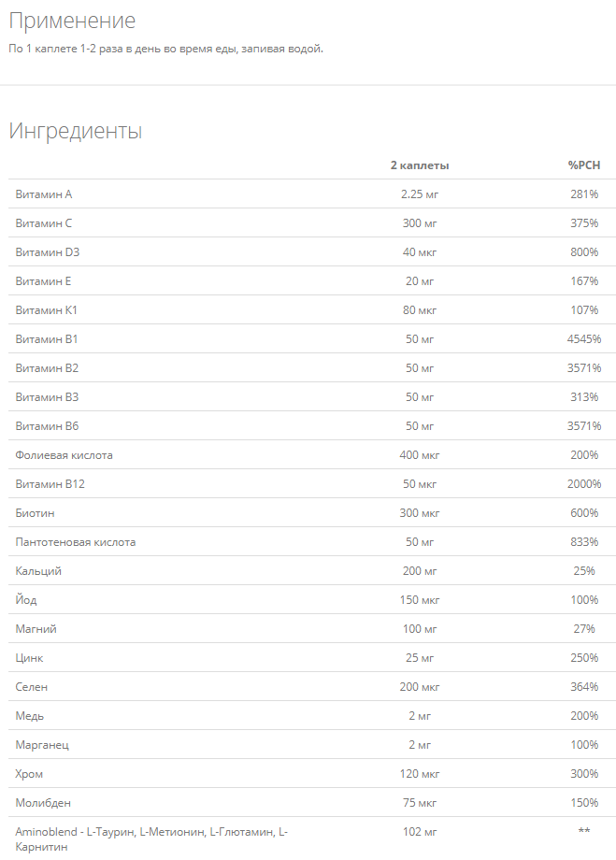Click the Ингредиенты section heading
This screenshot has height=860, width=616.
(x=76, y=131)
